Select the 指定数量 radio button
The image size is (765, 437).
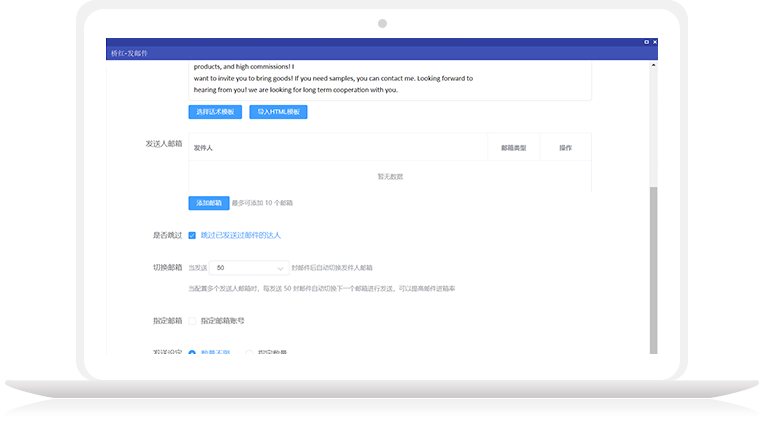coord(249,352)
